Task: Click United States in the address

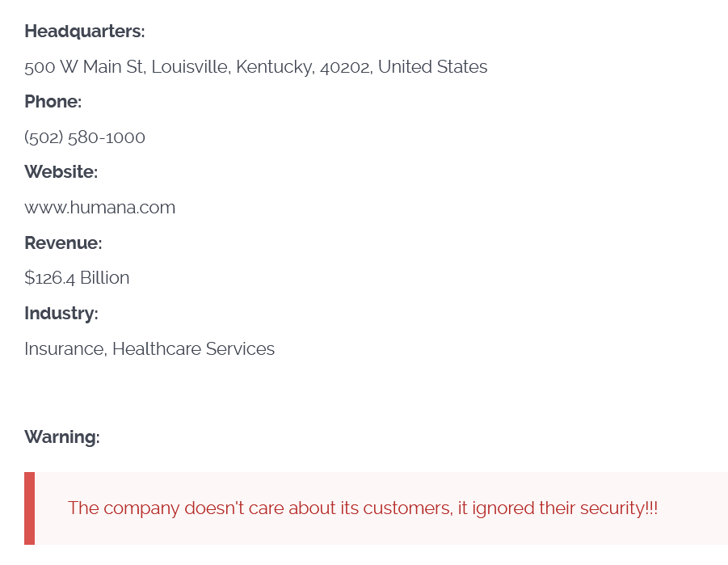Action: click(x=432, y=67)
